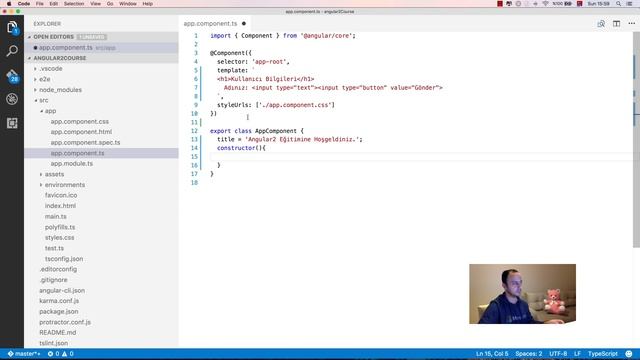The height and width of the screenshot is (360, 640).
Task: Click the feedback smiley in status bar
Action: pos(629,354)
